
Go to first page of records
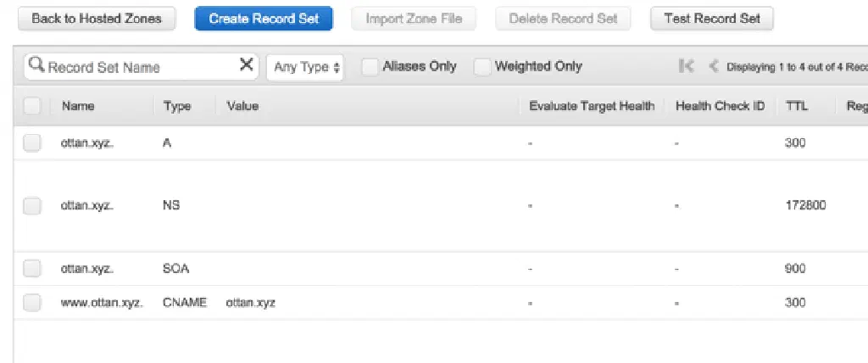687,66
